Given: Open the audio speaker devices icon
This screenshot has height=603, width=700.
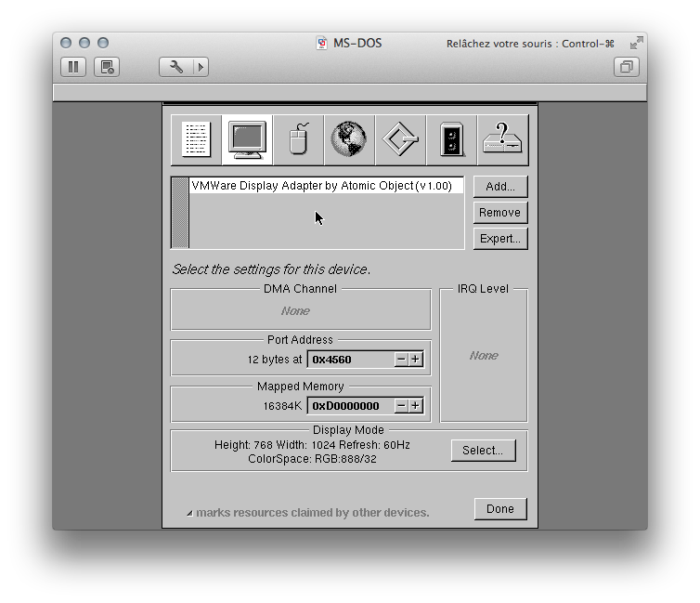Looking at the screenshot, I should 452,139.
